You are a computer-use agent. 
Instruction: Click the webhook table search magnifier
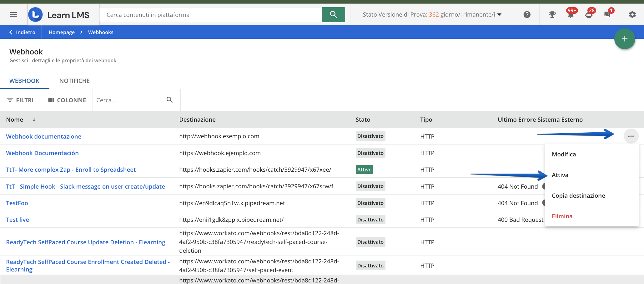pyautogui.click(x=169, y=100)
